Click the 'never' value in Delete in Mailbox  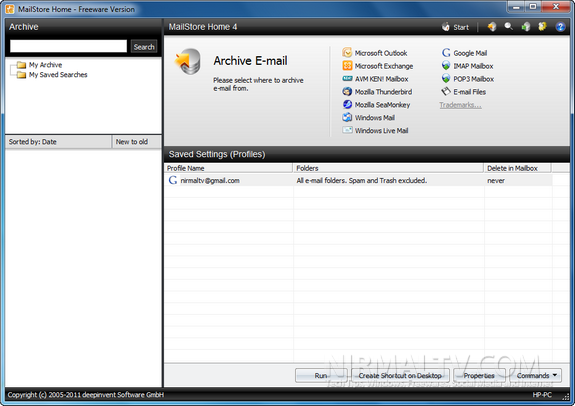point(496,180)
